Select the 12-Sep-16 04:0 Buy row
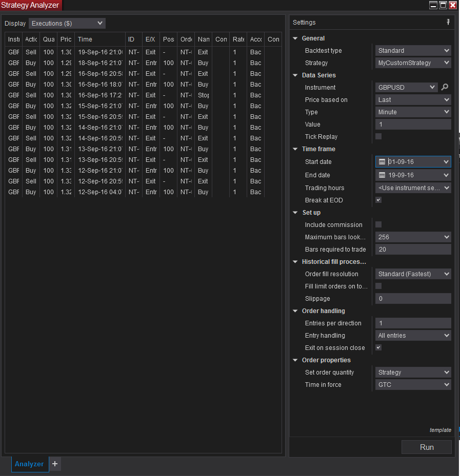 144,192
